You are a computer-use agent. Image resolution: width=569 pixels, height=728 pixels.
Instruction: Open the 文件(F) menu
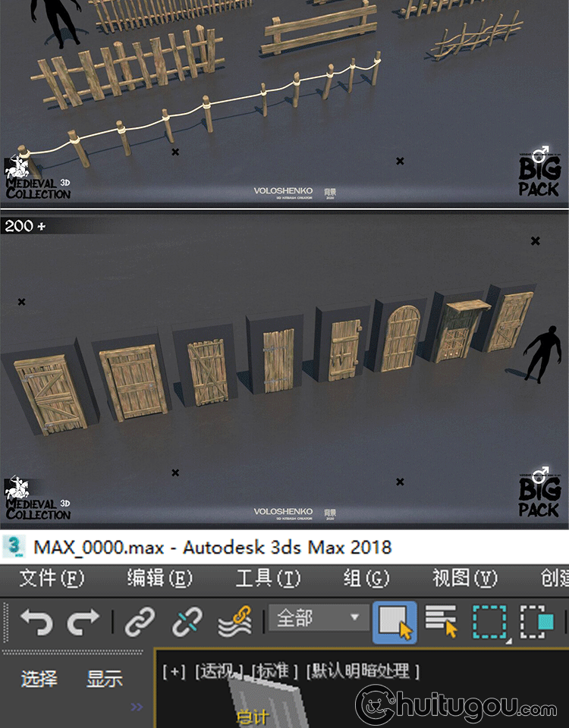tap(51, 579)
